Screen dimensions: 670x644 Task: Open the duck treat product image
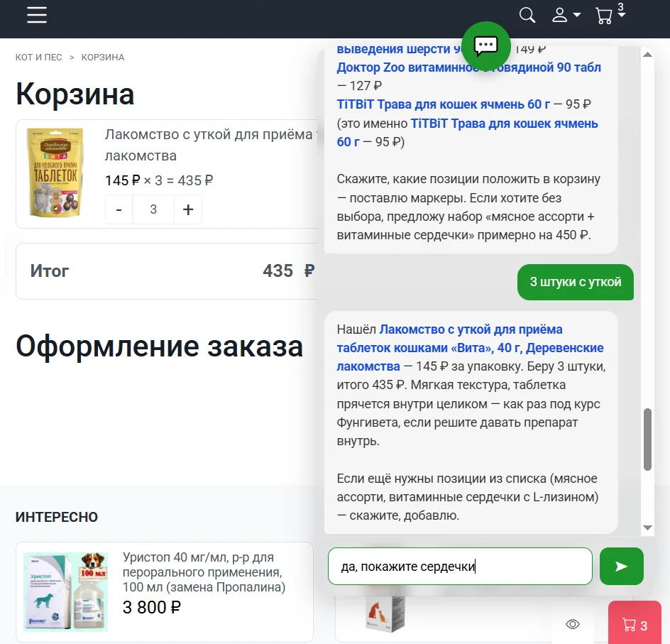tap(55, 173)
